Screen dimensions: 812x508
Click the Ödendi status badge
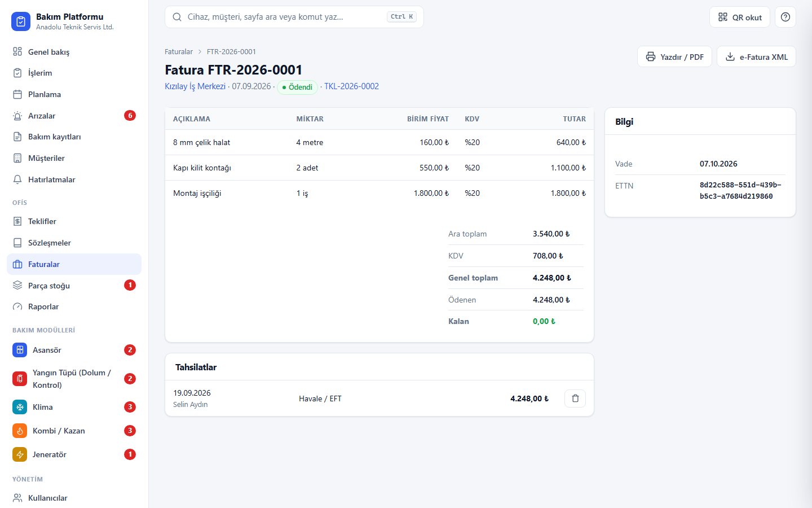click(x=297, y=87)
